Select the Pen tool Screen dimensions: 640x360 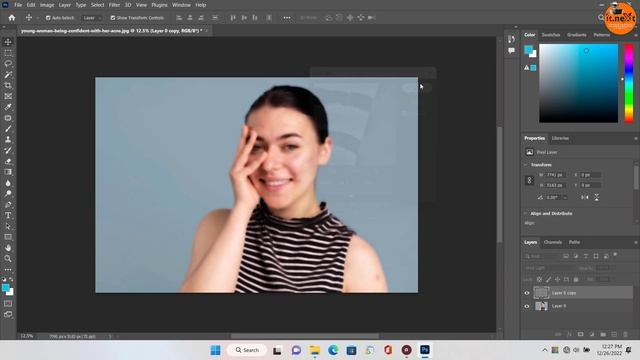point(8,204)
